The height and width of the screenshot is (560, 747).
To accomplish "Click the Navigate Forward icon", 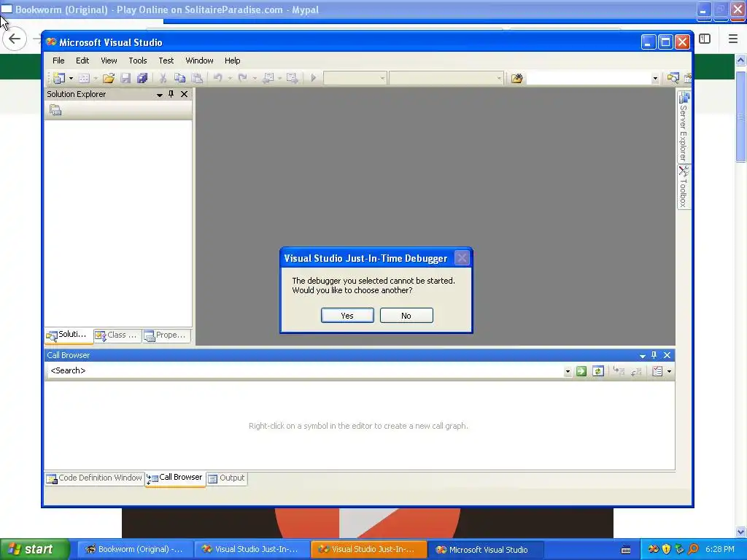I will [292, 78].
